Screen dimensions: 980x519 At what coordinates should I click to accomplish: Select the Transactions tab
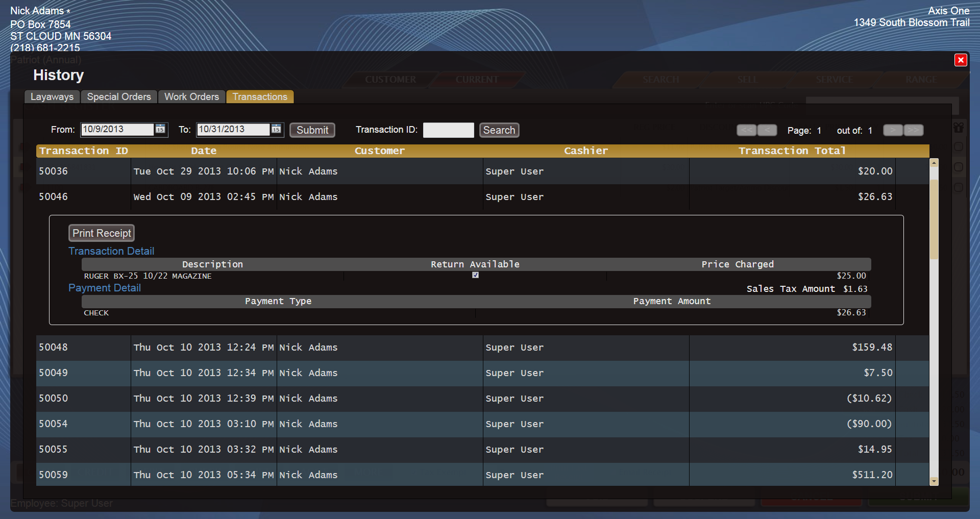point(260,97)
